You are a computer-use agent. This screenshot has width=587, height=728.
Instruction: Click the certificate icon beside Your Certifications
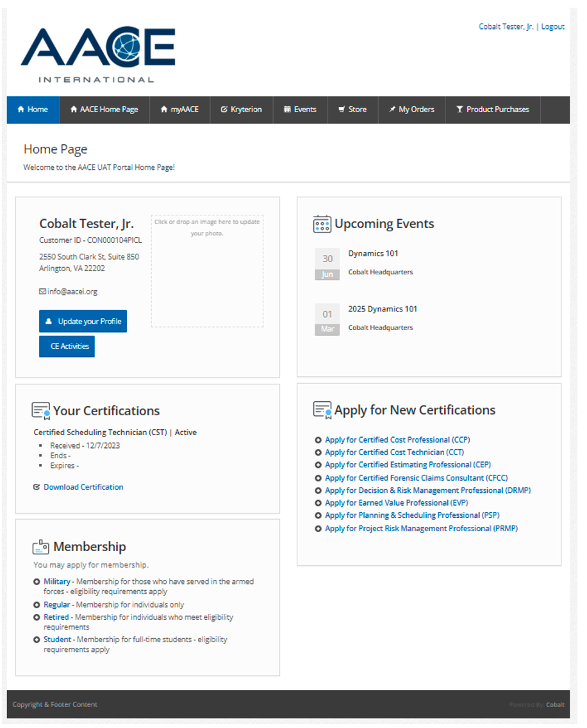[x=41, y=411]
